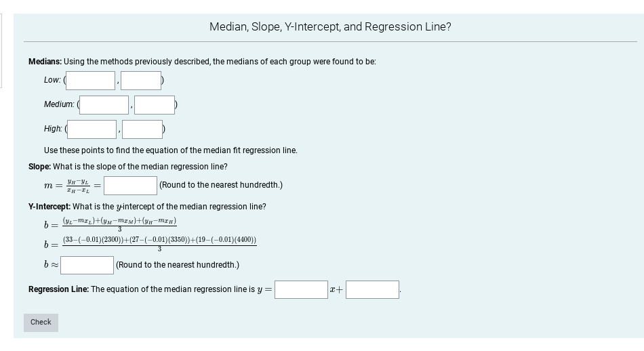Click the 'Use these points' instruction text
The height and width of the screenshot is (351, 644).
tap(170, 150)
